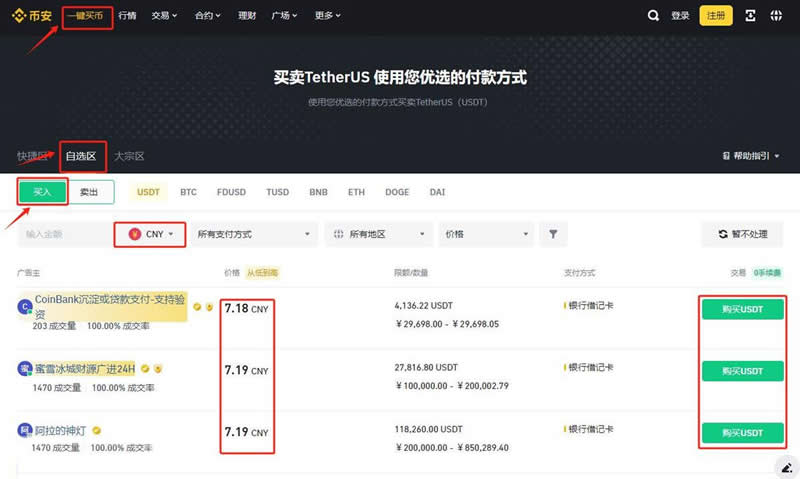Open the 帮助指引 help guide menu
The width and height of the screenshot is (800, 479).
tap(750, 156)
